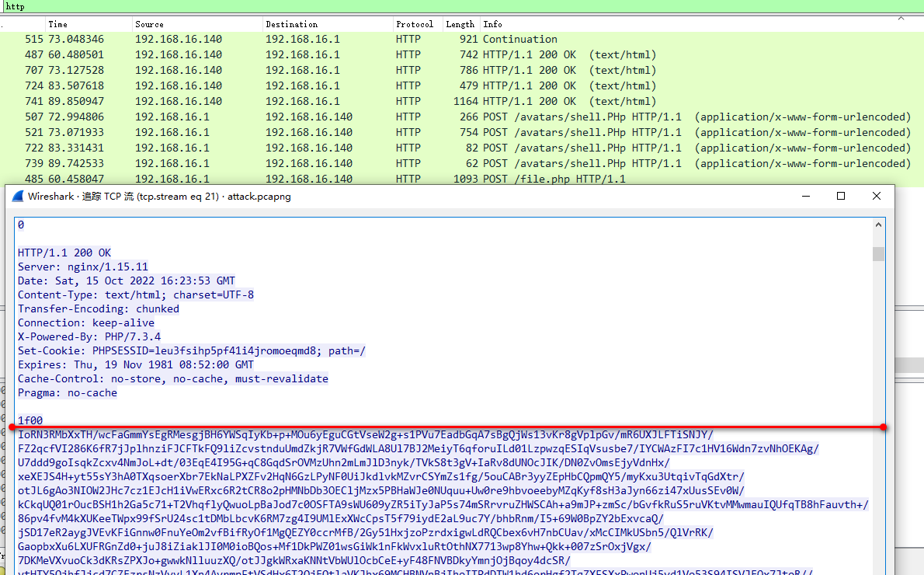Select packet 487 HTTP 200 OK row
The height and width of the screenshot is (575, 924).
pyautogui.click(x=462, y=55)
